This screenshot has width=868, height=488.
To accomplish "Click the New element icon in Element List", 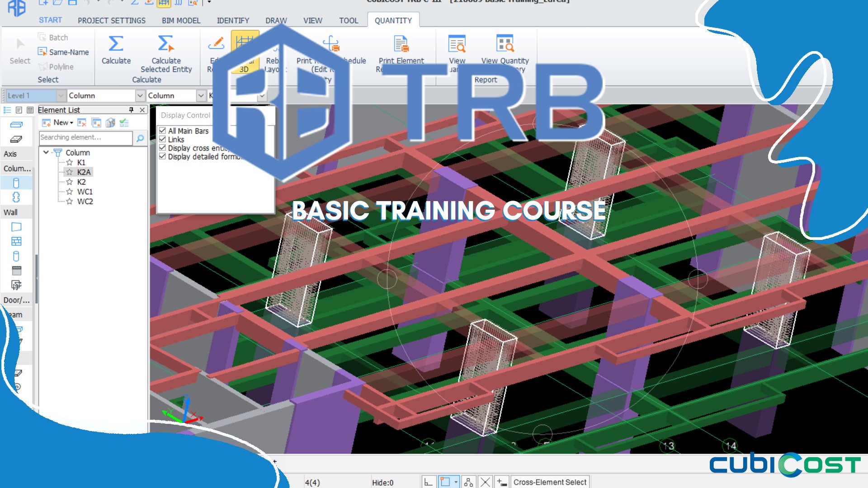I will click(x=46, y=122).
